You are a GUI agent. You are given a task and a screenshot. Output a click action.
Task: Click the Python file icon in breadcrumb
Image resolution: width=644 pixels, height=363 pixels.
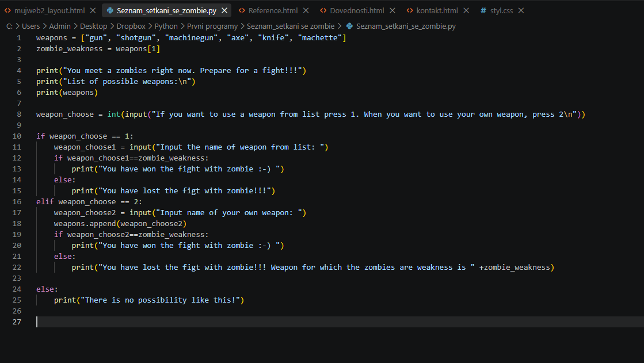tap(349, 26)
